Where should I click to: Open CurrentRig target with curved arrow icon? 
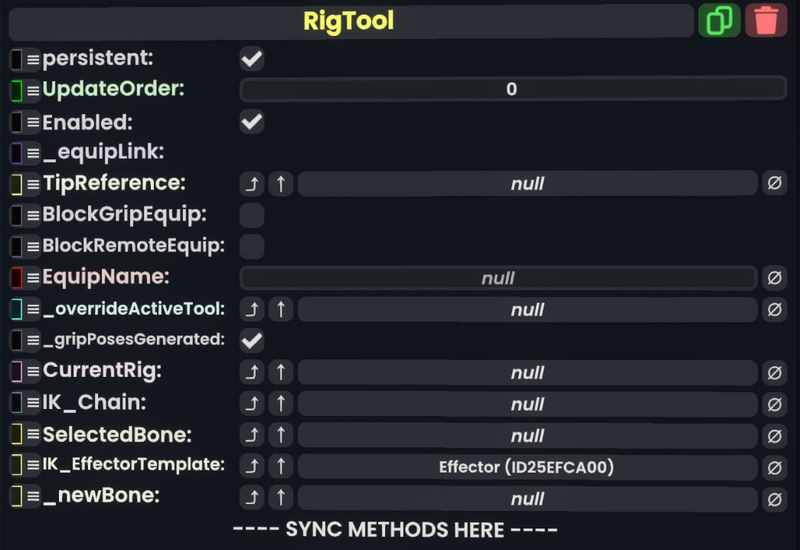tap(252, 372)
